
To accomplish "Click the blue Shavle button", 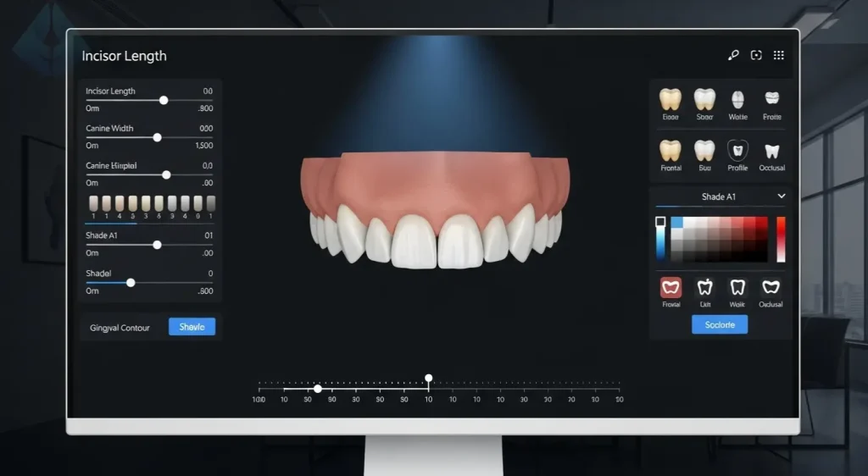I will pyautogui.click(x=192, y=327).
